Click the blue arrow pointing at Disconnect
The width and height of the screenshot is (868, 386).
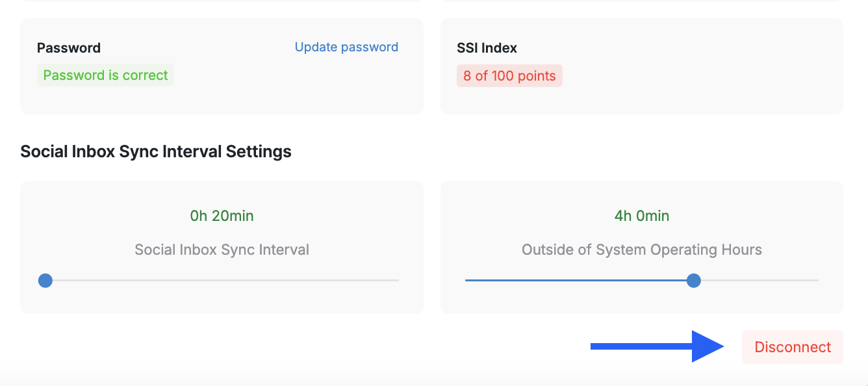coord(656,346)
